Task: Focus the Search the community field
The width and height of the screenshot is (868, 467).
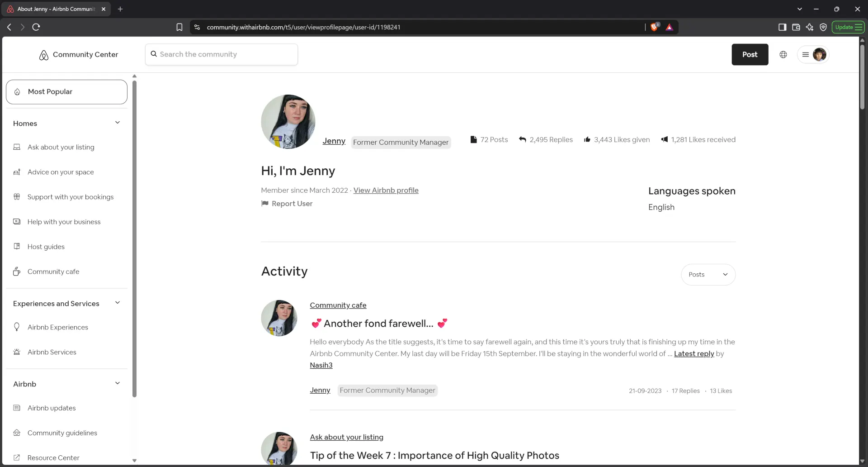Action: pos(222,54)
